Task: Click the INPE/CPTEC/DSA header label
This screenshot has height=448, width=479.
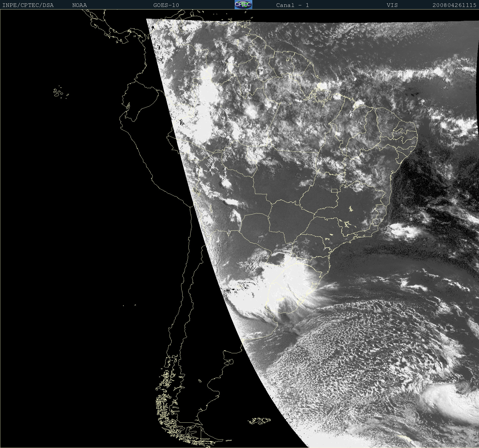Action: pyautogui.click(x=28, y=5)
